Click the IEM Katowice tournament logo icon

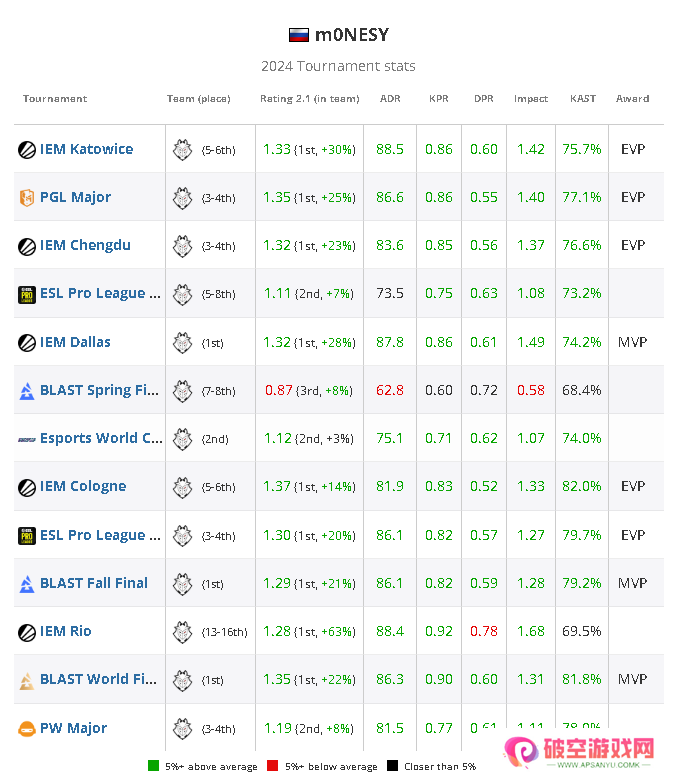(27, 150)
